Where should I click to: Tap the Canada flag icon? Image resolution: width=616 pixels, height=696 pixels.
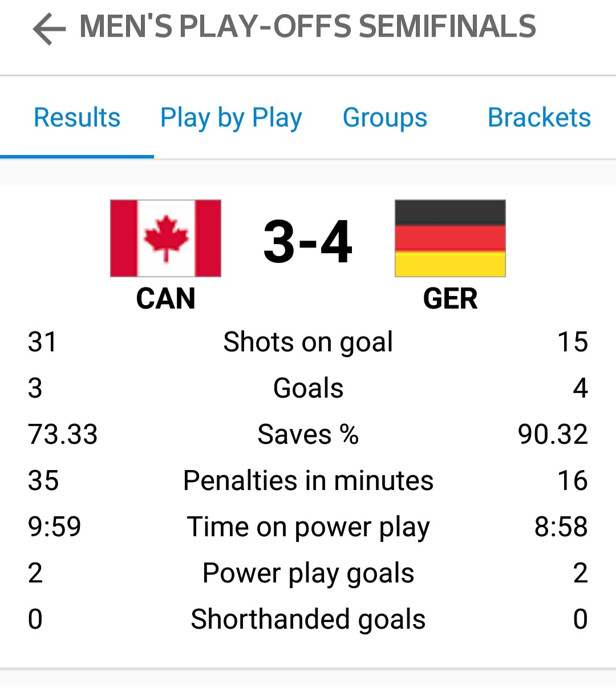(165, 238)
